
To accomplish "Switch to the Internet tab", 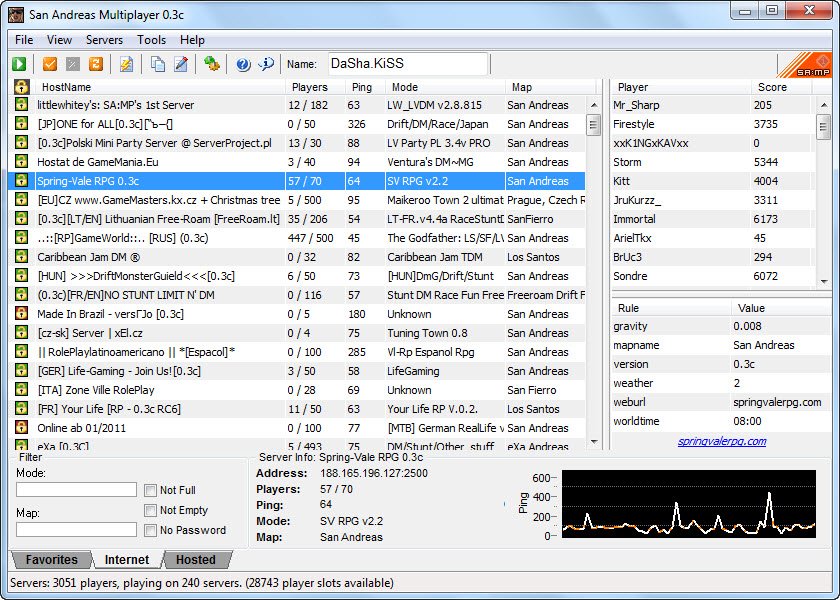I will (x=127, y=559).
